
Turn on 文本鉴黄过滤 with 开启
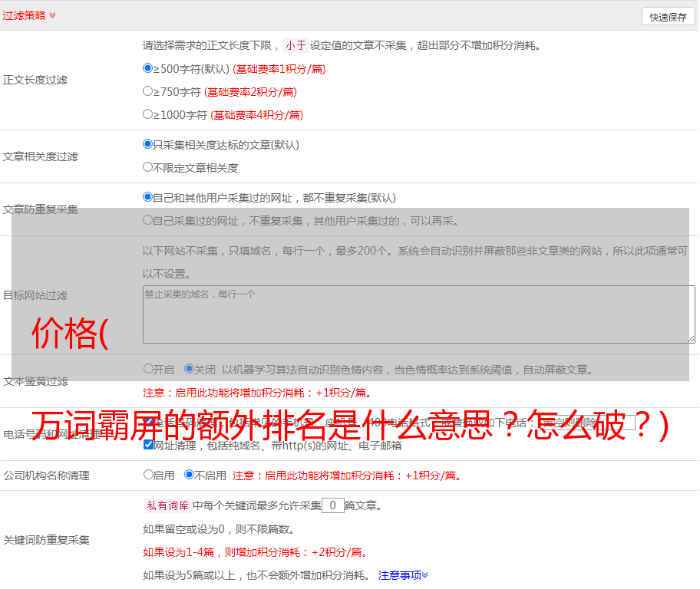148,369
